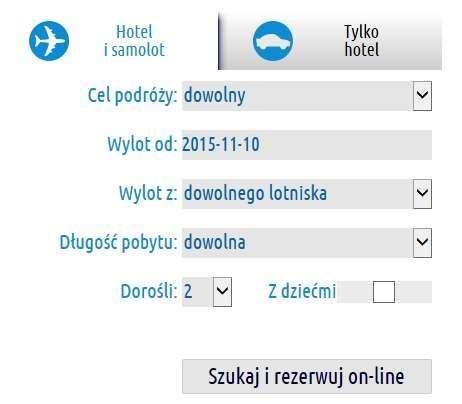
Task: Click the blue car icon
Action: click(273, 41)
